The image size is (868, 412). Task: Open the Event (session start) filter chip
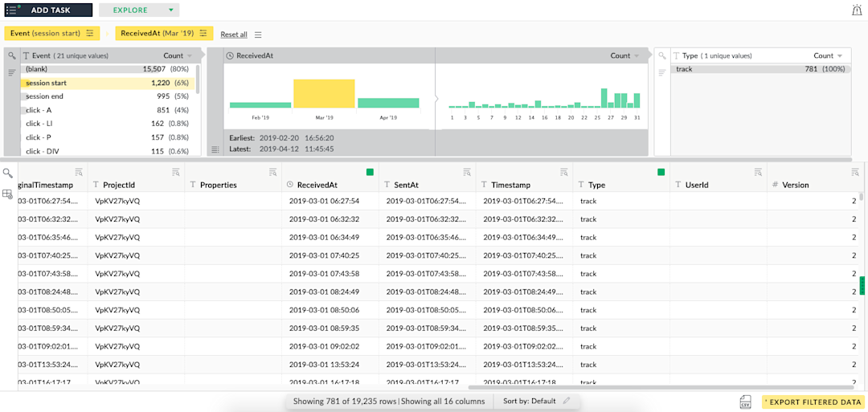pyautogui.click(x=52, y=33)
